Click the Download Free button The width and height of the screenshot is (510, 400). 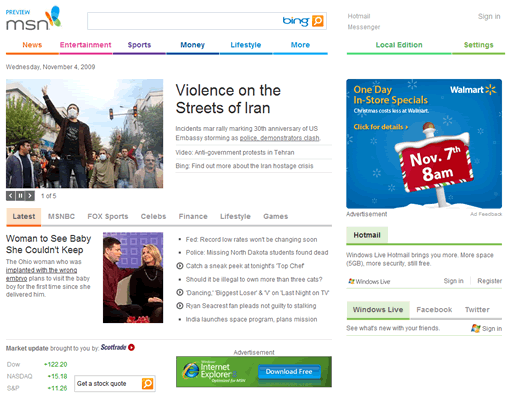289,372
